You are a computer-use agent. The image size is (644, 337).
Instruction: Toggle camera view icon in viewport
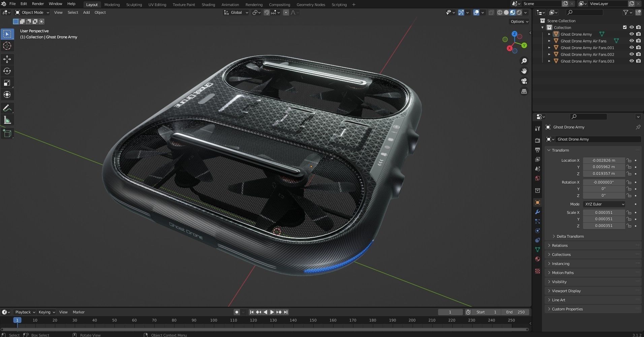pyautogui.click(x=524, y=81)
